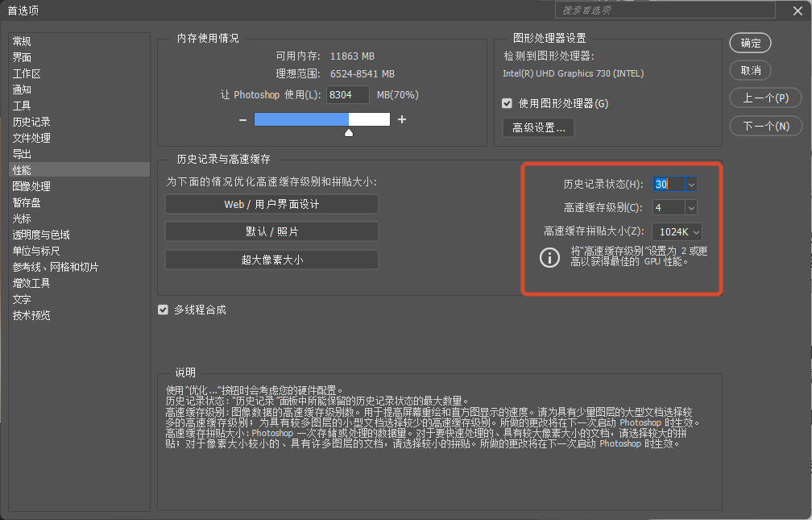Image resolution: width=812 pixels, height=520 pixels.
Task: Close the 首选项 dialog with the X
Action: [798, 10]
